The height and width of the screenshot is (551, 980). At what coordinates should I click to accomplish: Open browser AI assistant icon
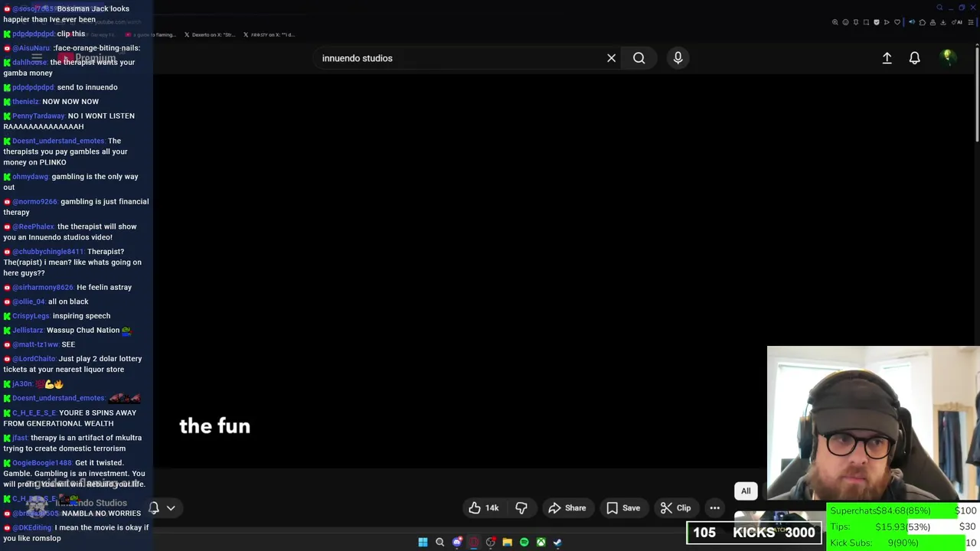coord(957,22)
